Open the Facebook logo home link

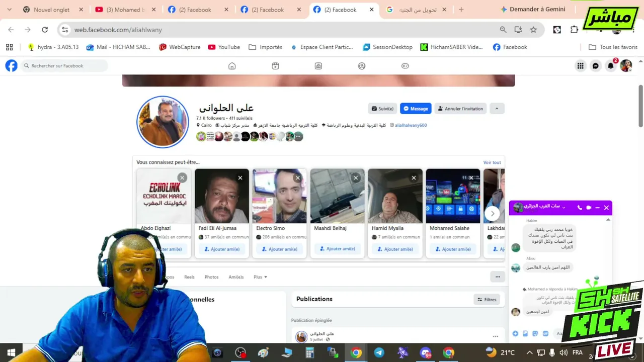11,65
